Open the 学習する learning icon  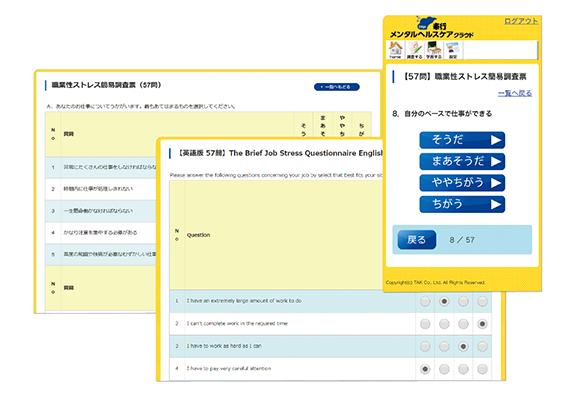tap(434, 50)
